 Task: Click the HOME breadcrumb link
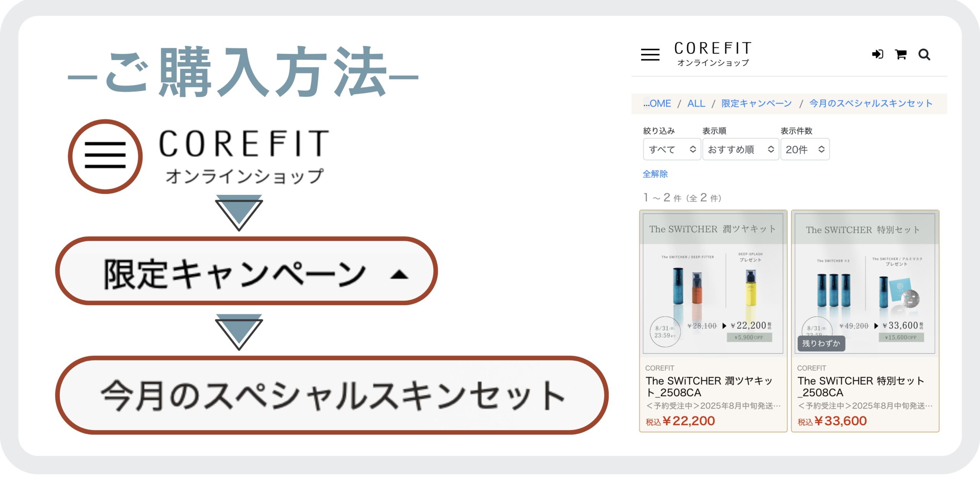658,103
